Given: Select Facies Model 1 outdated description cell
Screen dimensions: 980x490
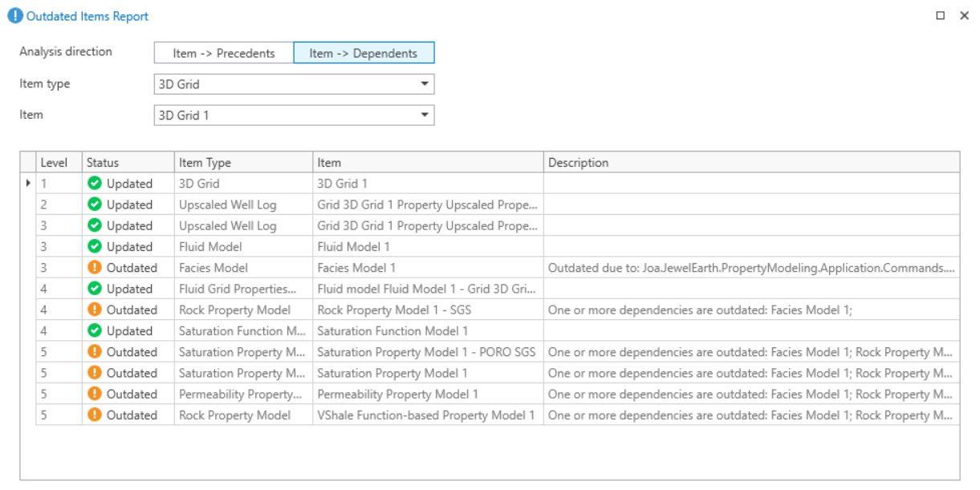Looking at the screenshot, I should pyautogui.click(x=750, y=268).
